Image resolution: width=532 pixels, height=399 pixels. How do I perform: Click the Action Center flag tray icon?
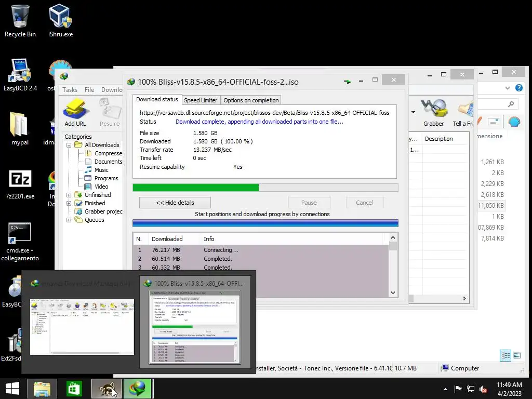coord(458,389)
